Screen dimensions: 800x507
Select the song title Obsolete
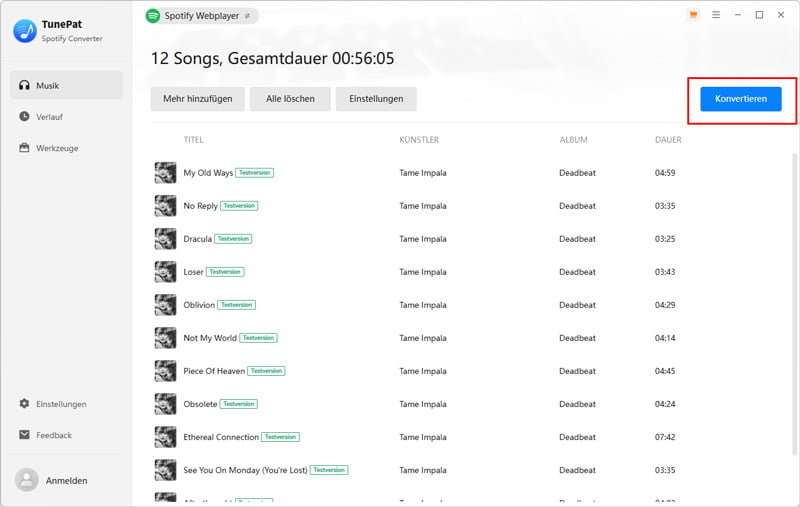[x=201, y=404]
